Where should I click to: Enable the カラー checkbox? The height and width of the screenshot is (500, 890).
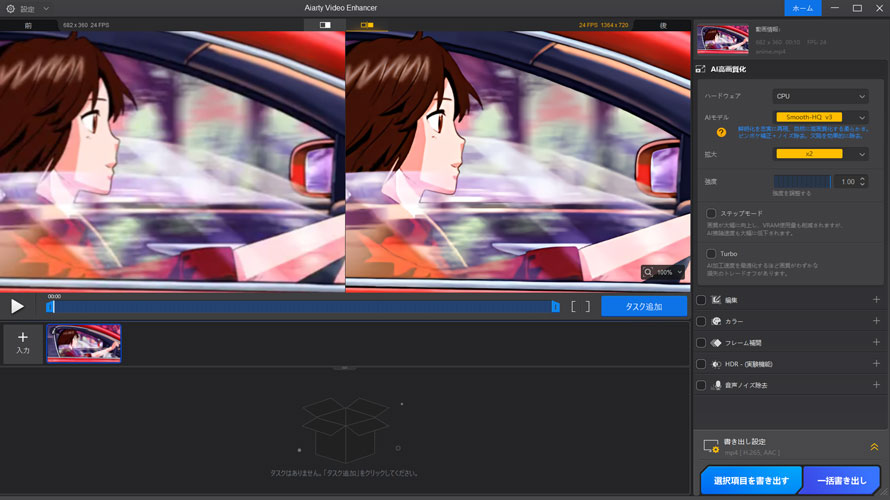701,322
